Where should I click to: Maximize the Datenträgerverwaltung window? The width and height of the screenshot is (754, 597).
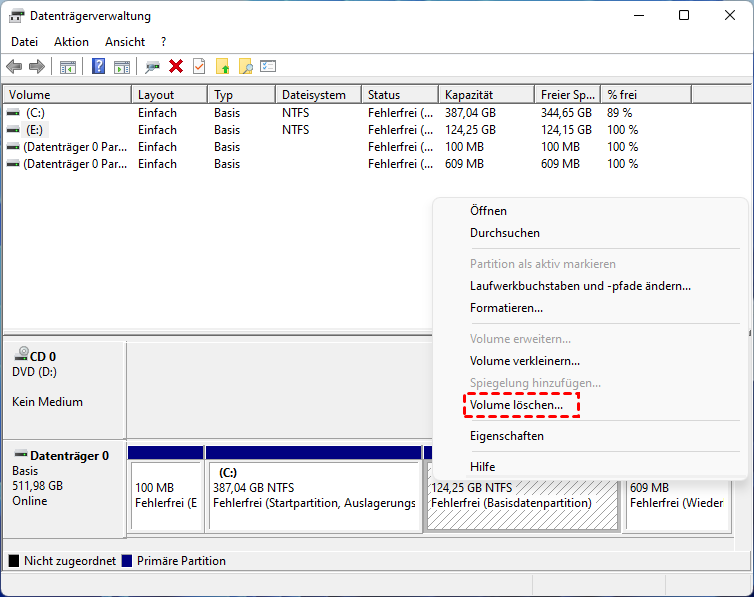pos(684,15)
